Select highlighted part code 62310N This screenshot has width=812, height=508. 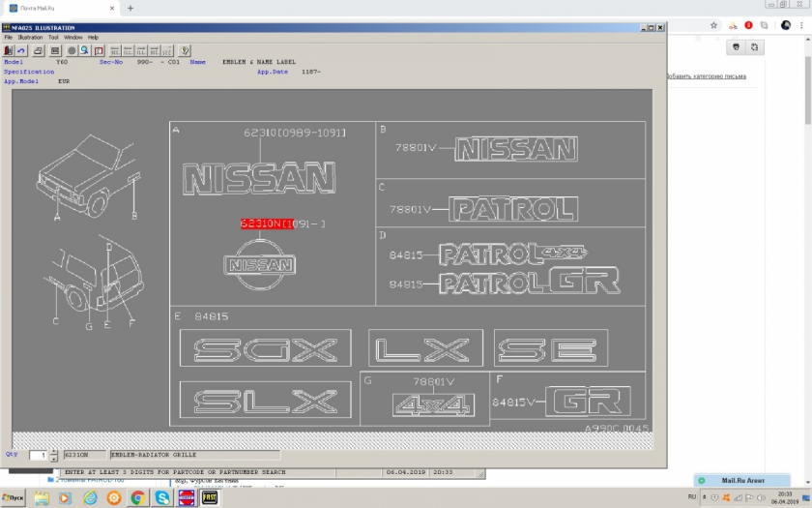click(x=267, y=224)
